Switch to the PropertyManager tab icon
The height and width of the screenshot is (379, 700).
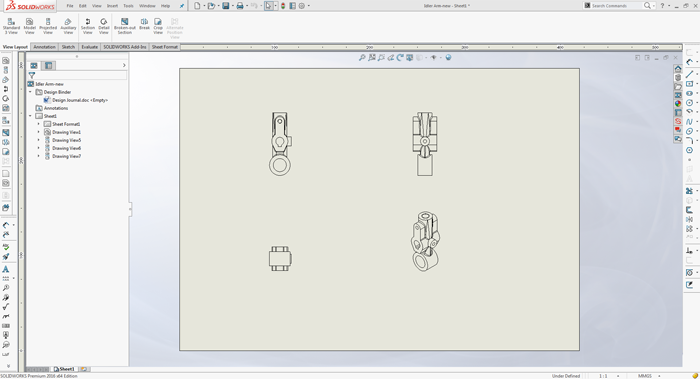coord(49,66)
